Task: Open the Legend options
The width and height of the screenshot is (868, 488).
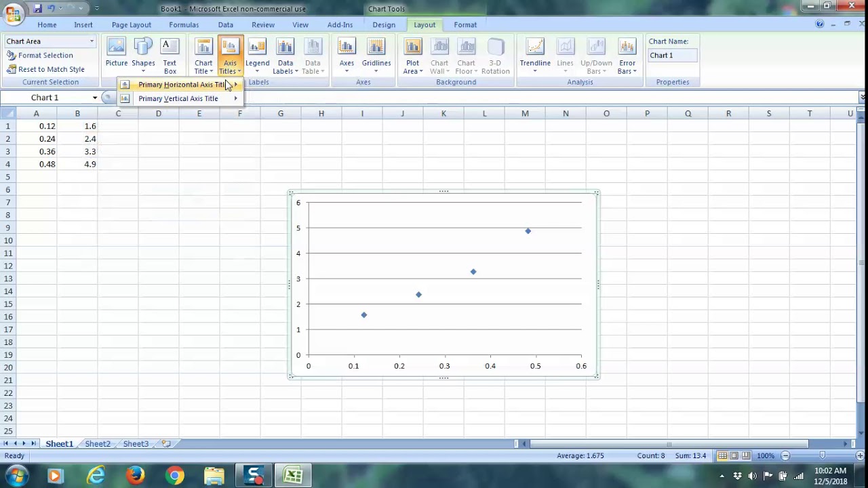Action: 257,56
